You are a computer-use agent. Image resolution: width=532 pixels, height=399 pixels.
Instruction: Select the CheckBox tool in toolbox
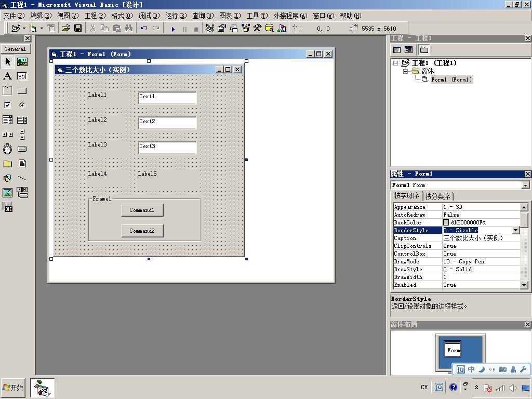[7, 105]
